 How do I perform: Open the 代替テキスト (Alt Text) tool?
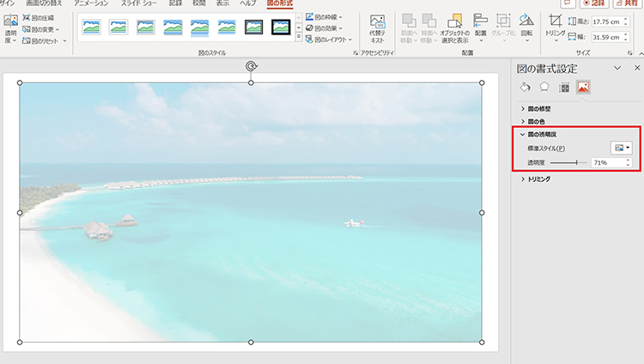[x=377, y=28]
